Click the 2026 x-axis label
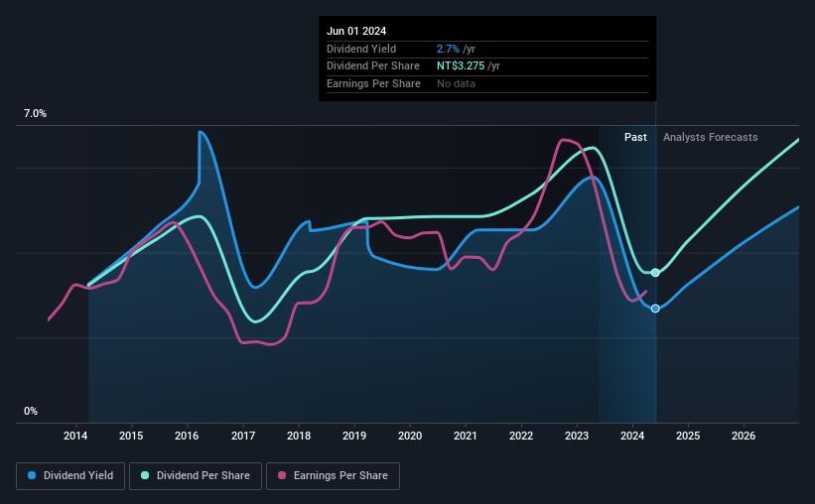This screenshot has height=504, width=815. [744, 436]
